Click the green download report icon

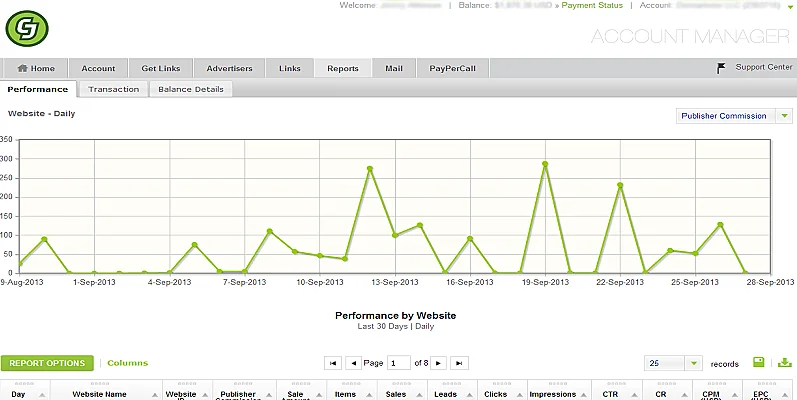click(x=785, y=362)
